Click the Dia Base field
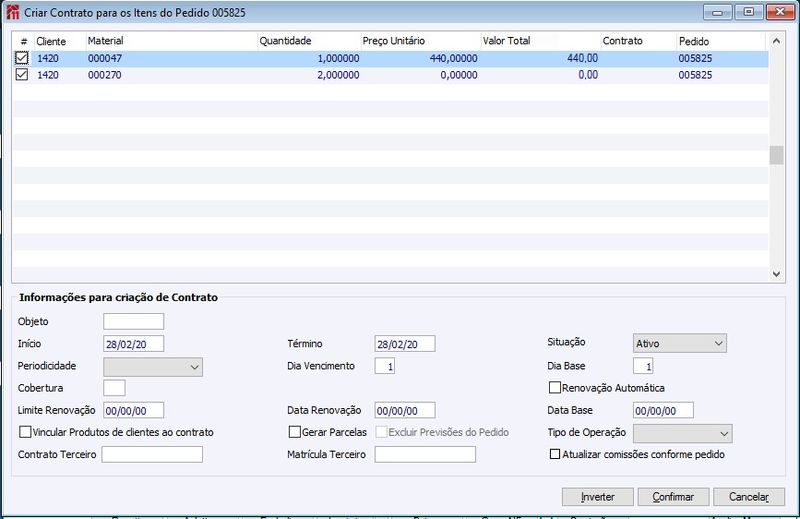Viewport: 800px width, 519px height. point(643,366)
